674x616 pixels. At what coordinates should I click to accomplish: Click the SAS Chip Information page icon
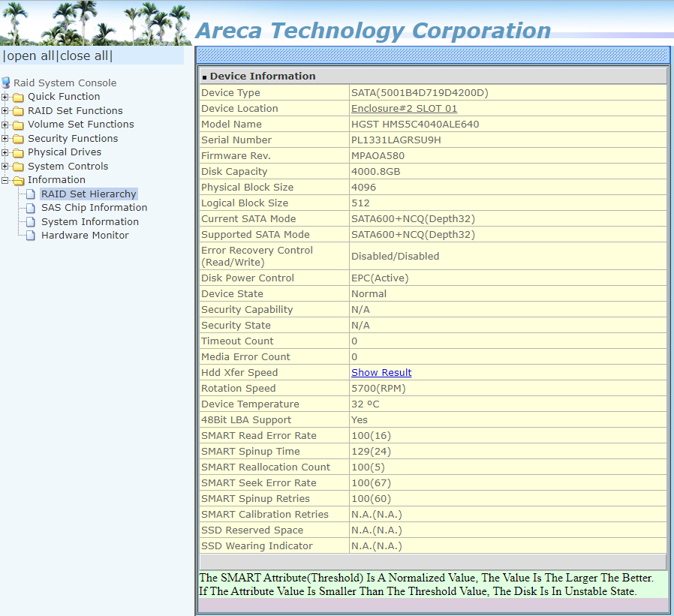(x=31, y=208)
